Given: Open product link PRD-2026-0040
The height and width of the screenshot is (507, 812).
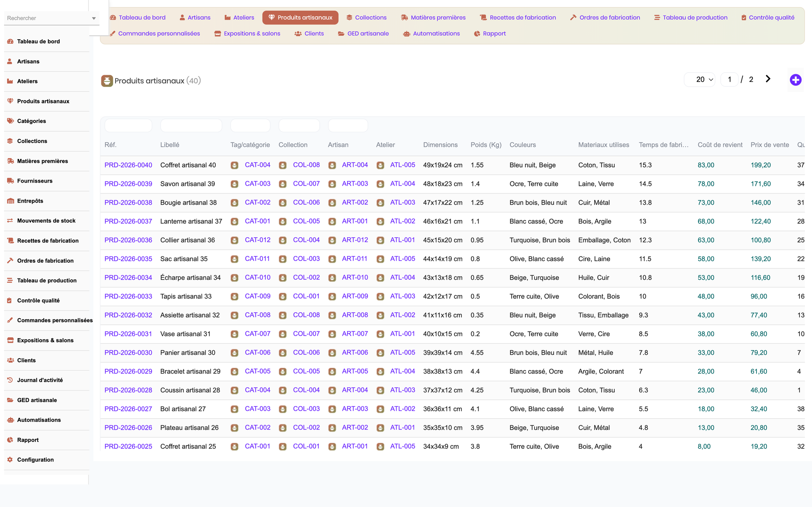Looking at the screenshot, I should pyautogui.click(x=128, y=165).
